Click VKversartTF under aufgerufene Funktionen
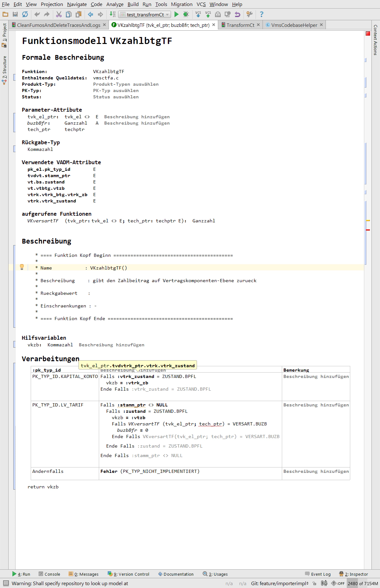380x588 pixels. tap(43, 221)
